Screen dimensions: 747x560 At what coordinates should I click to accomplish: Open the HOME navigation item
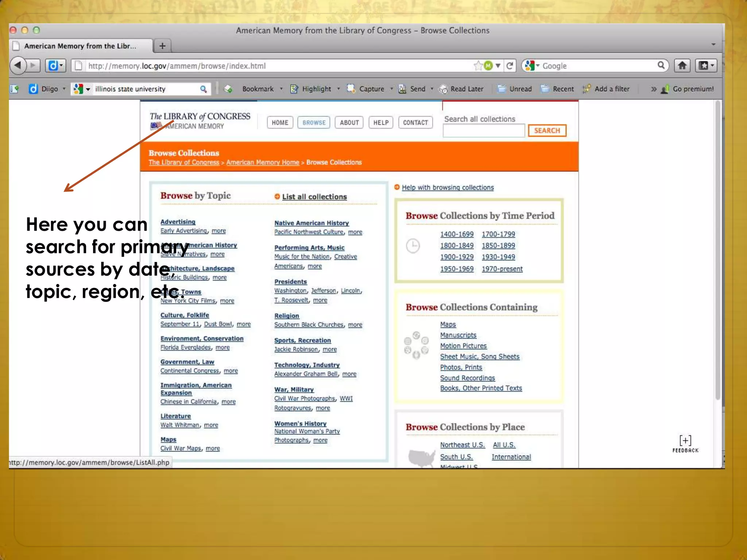pyautogui.click(x=280, y=122)
